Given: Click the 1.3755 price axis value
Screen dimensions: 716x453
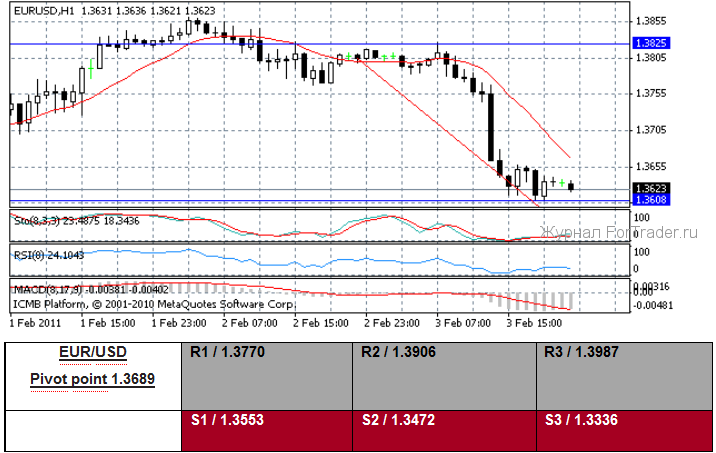Looking at the screenshot, I should pyautogui.click(x=651, y=94).
